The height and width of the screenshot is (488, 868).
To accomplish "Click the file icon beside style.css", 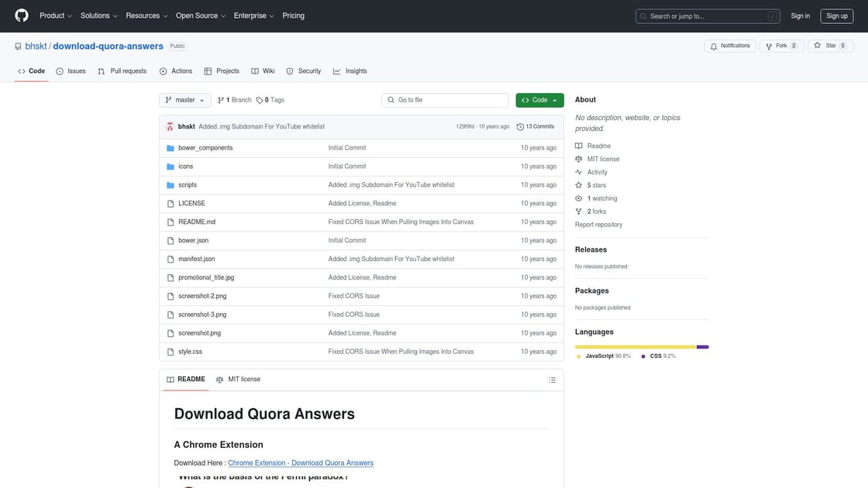I will tap(170, 352).
